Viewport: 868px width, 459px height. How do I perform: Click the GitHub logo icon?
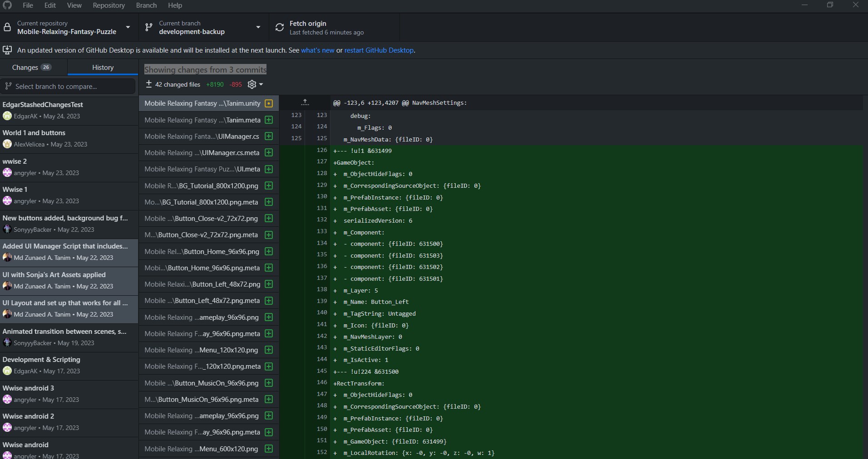click(x=7, y=5)
